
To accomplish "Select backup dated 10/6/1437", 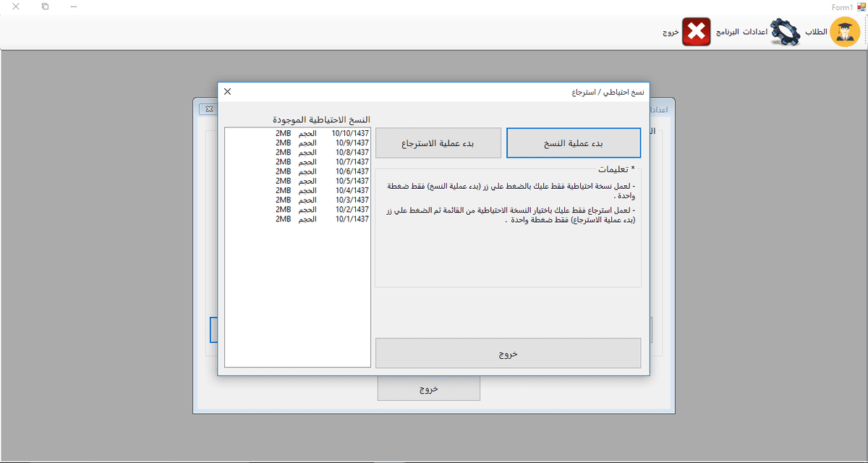I will point(298,171).
